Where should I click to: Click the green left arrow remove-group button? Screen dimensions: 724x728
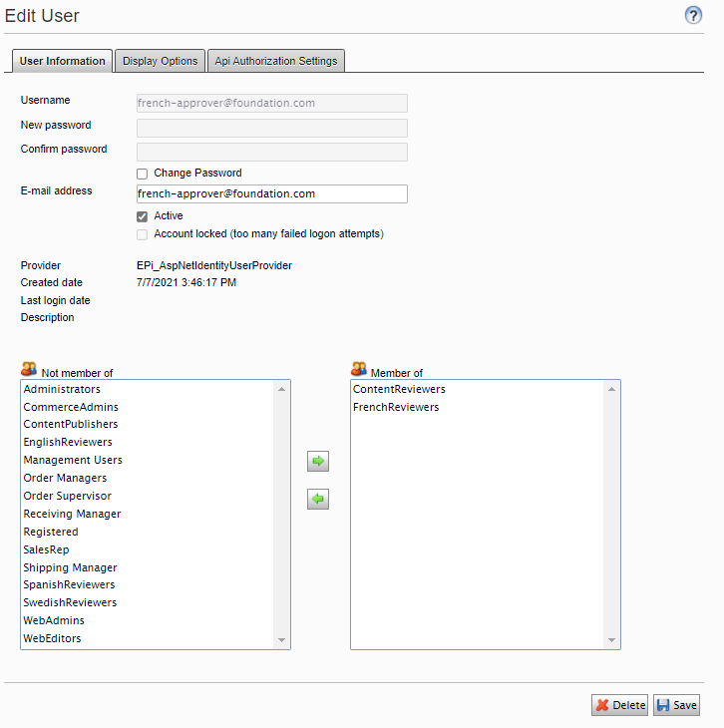(318, 500)
